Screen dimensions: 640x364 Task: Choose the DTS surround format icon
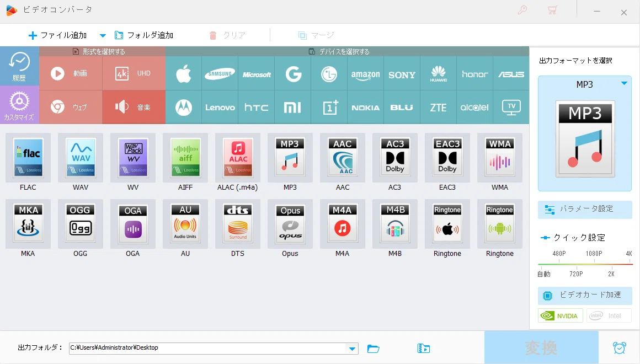click(238, 224)
